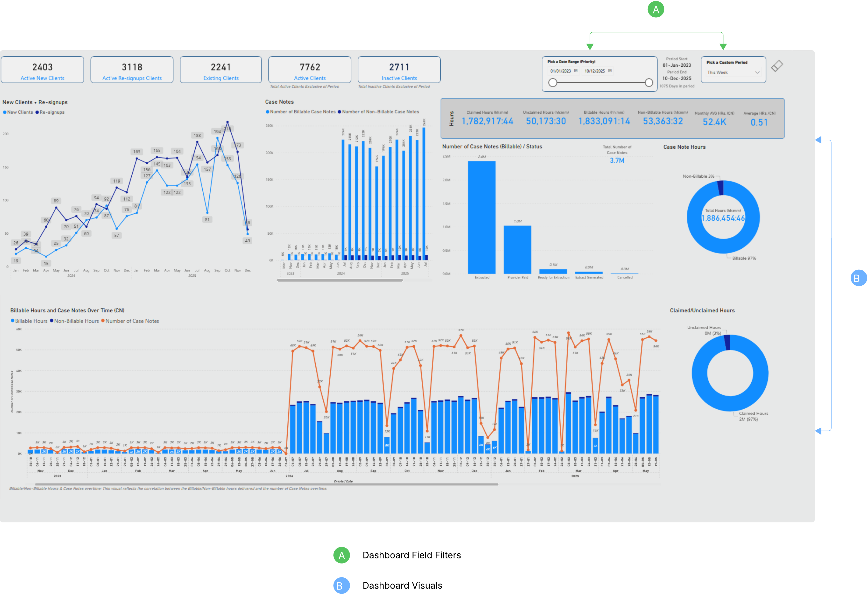Viewport: 868px width, 599px height.
Task: Select the Active New Clients card
Action: pos(43,70)
